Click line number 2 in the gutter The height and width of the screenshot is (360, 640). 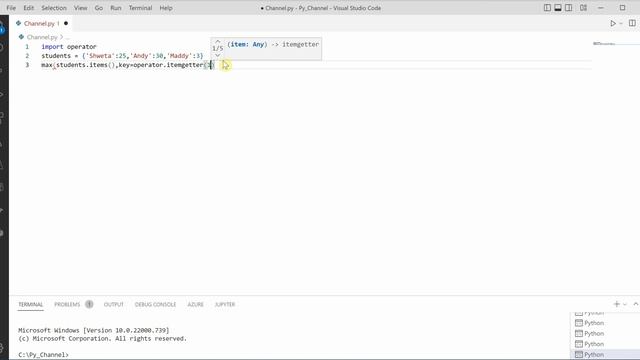[27, 56]
